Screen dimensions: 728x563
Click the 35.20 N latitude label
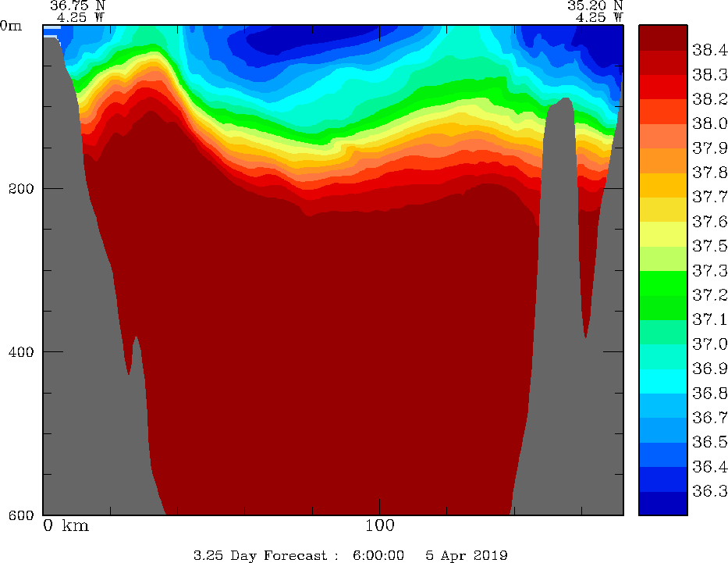coord(595,5)
